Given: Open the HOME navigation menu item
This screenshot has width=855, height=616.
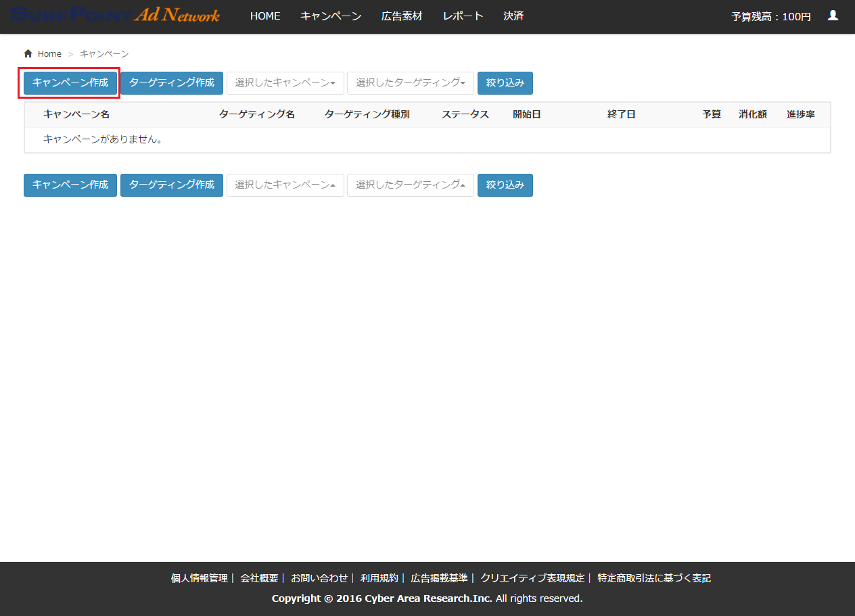Looking at the screenshot, I should coord(265,16).
